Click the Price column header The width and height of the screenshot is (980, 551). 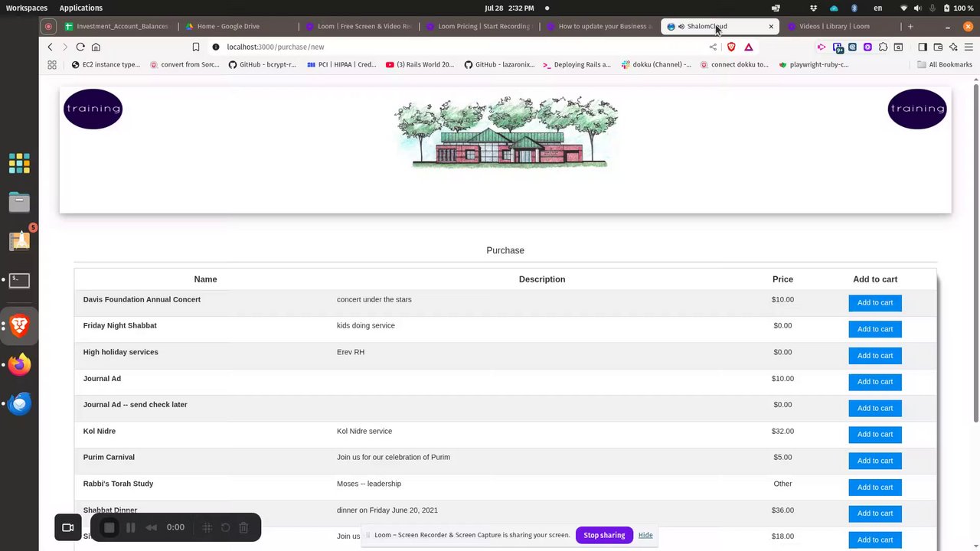pyautogui.click(x=782, y=279)
